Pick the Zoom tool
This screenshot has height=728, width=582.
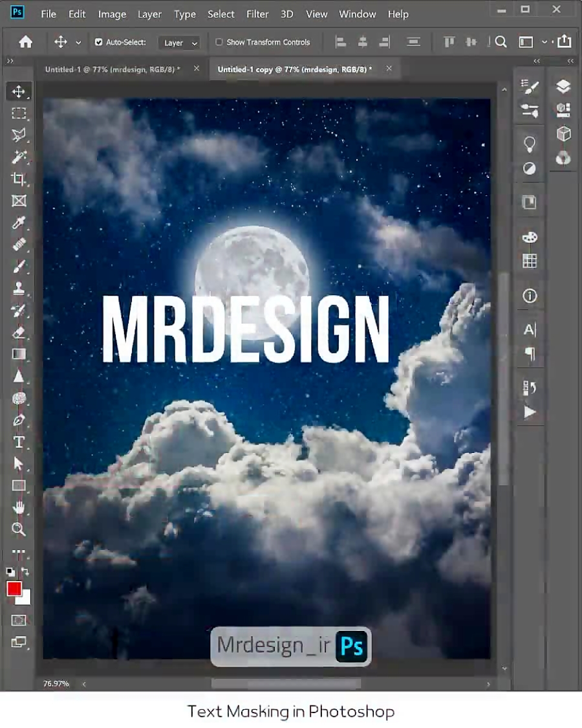19,530
